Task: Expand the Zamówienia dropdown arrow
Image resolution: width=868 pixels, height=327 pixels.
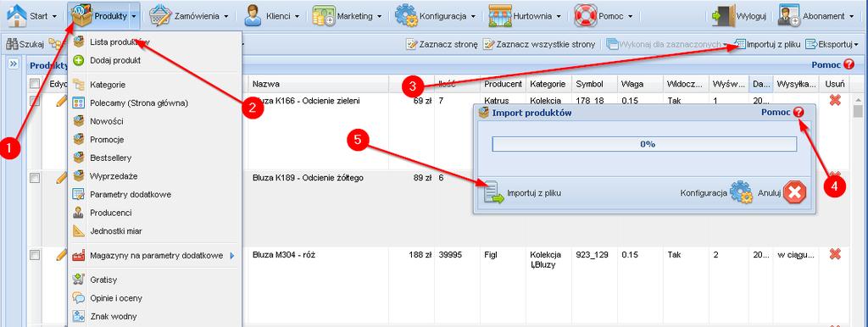Action: coord(226,17)
